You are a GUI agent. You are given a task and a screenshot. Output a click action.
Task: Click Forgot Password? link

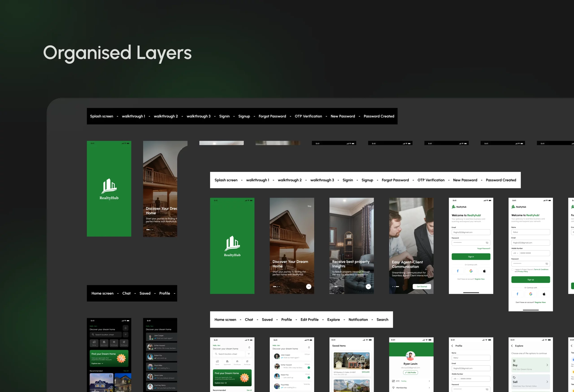(x=484, y=248)
